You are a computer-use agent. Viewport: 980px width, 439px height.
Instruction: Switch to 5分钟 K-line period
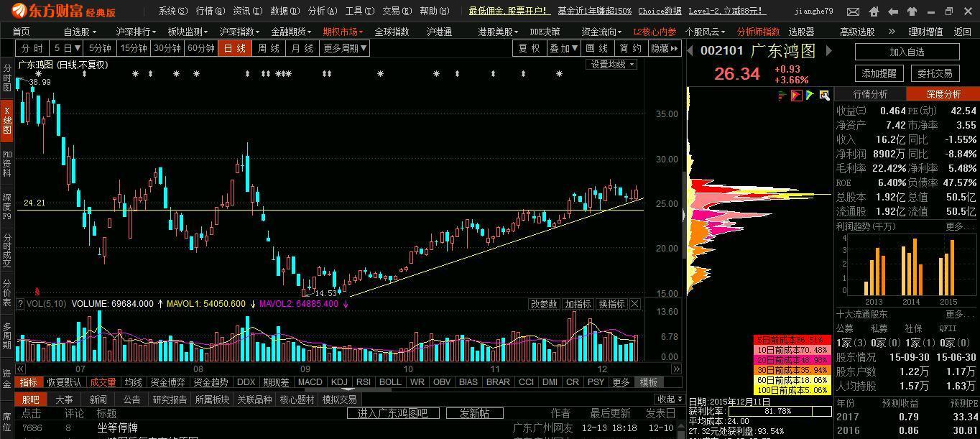pyautogui.click(x=100, y=48)
